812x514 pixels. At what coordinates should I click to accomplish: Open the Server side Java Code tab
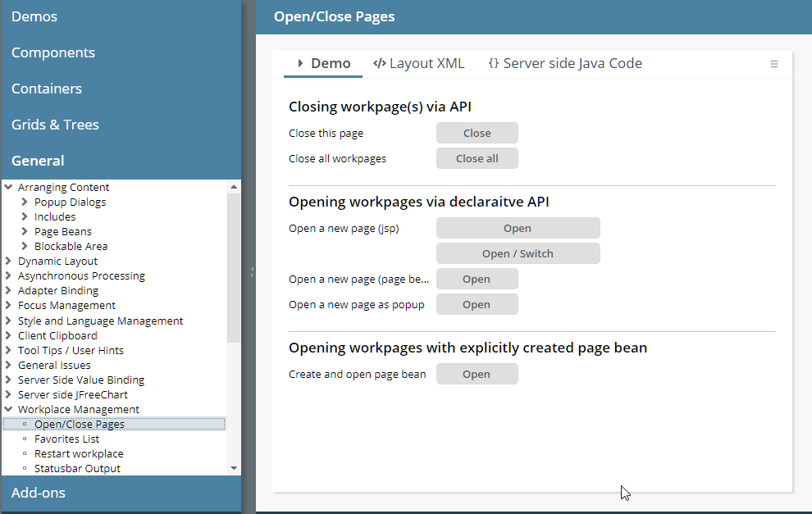pyautogui.click(x=564, y=63)
